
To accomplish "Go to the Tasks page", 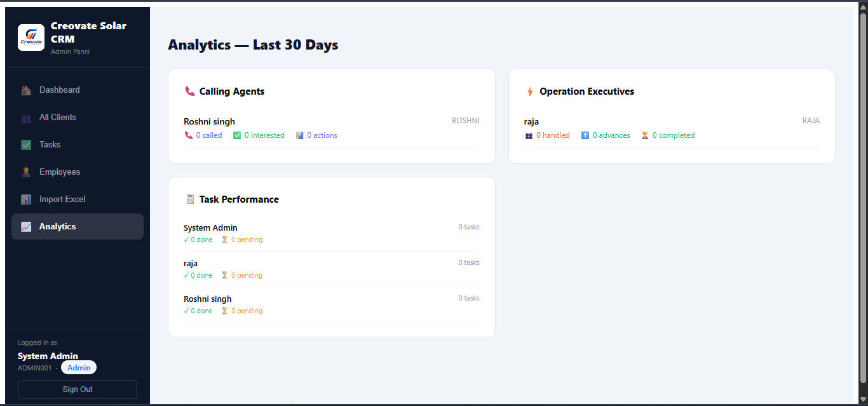I will point(78,145).
